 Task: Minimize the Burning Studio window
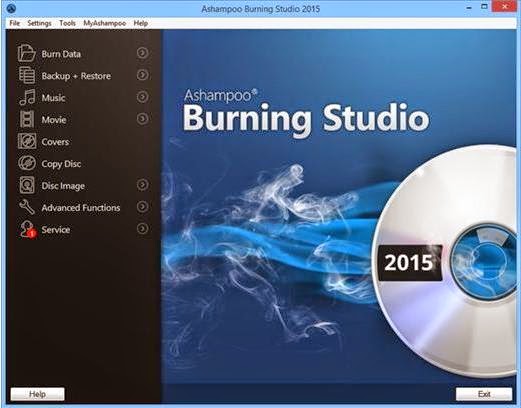(x=469, y=7)
